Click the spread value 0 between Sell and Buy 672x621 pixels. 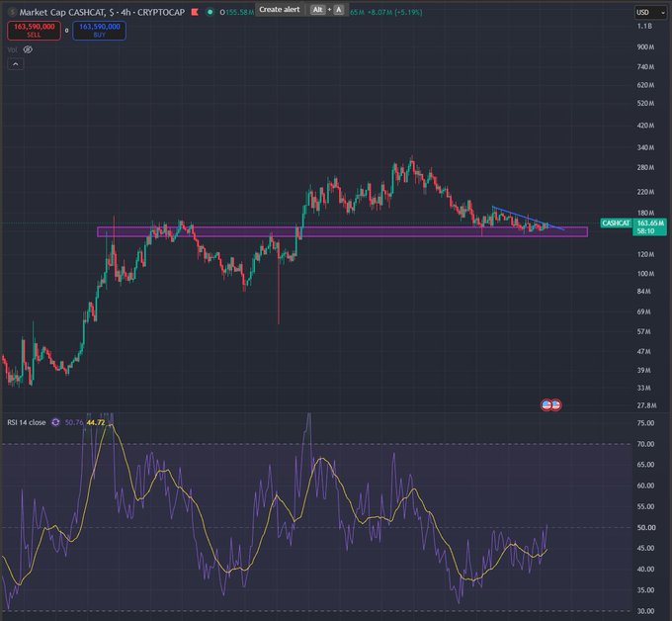66,31
